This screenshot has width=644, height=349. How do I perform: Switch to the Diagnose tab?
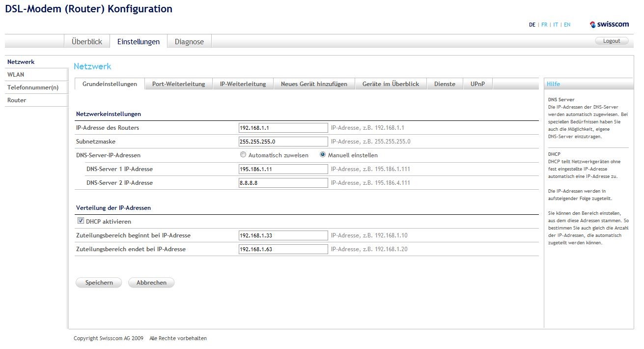click(189, 42)
